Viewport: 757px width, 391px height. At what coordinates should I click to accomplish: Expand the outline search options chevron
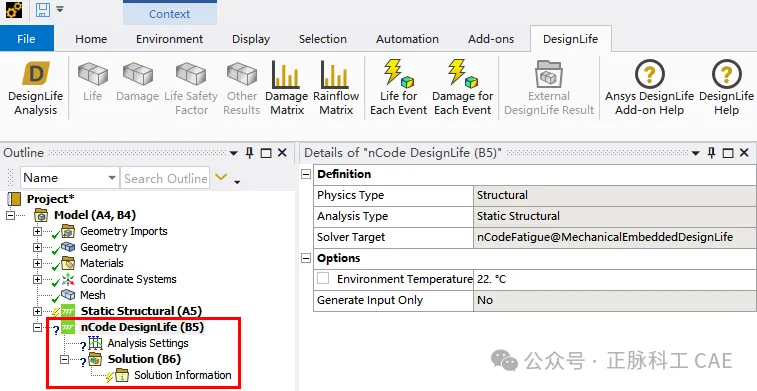[221, 177]
